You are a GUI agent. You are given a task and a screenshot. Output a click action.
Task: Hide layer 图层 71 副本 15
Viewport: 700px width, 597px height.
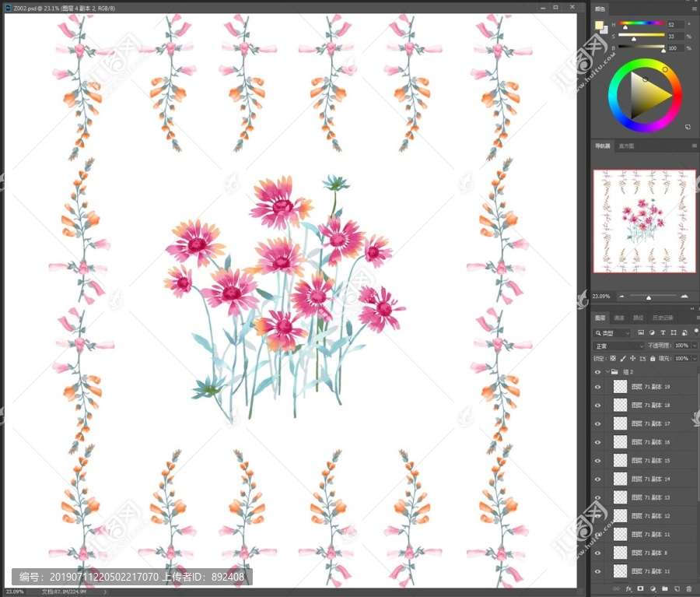(598, 461)
